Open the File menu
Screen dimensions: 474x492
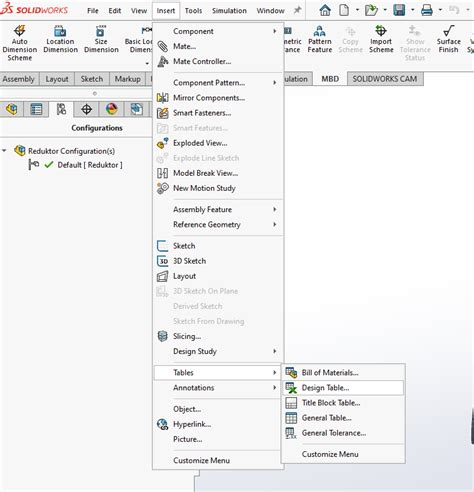[x=93, y=11]
